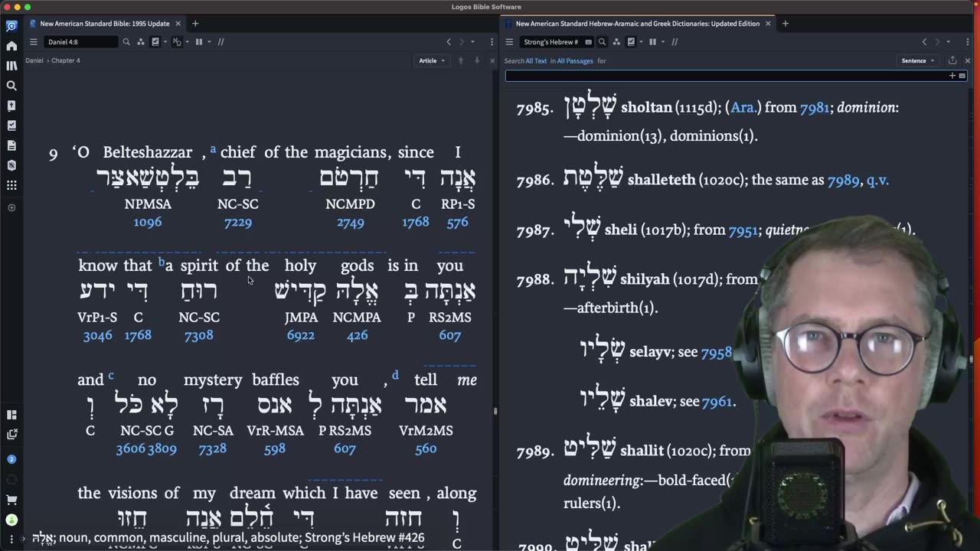Open the Bible panel hamburger menu
Viewport: 980px width, 551px height.
point(34,42)
